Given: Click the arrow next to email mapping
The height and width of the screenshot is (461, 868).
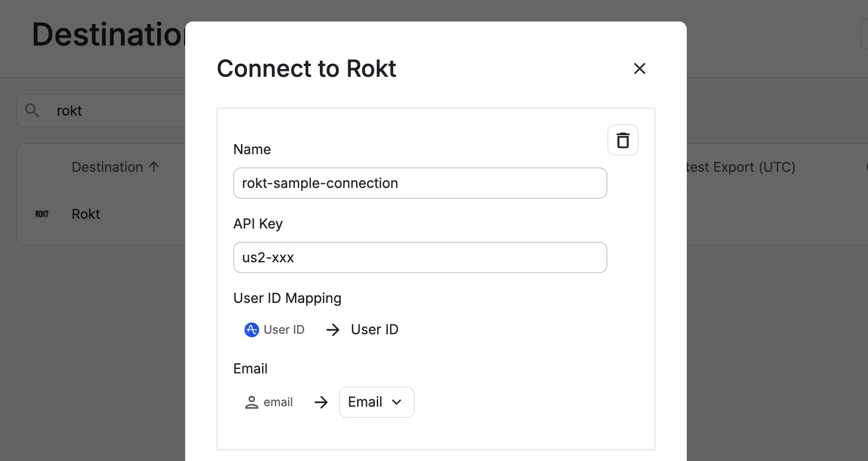Looking at the screenshot, I should [321, 402].
